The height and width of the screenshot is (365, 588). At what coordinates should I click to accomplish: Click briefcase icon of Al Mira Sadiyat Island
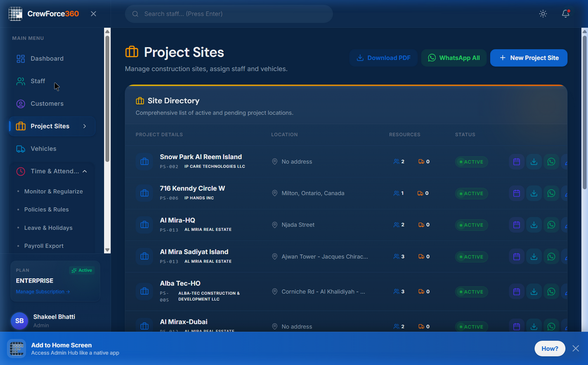pyautogui.click(x=144, y=257)
